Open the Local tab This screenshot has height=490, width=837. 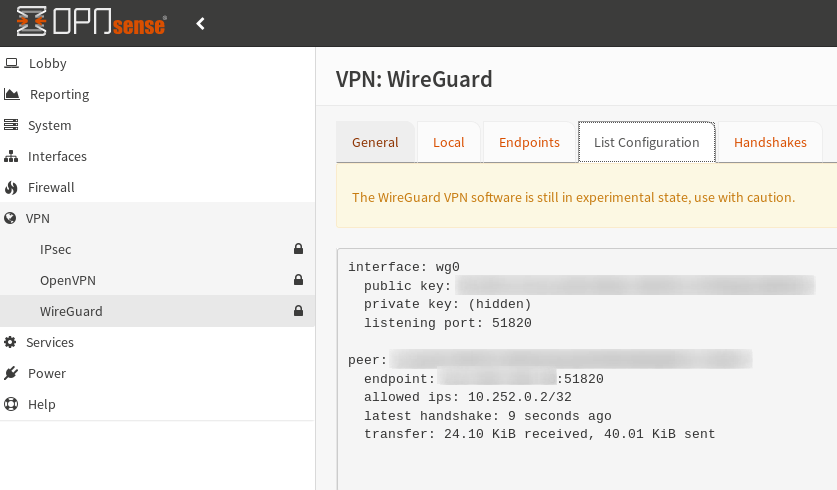pos(448,142)
